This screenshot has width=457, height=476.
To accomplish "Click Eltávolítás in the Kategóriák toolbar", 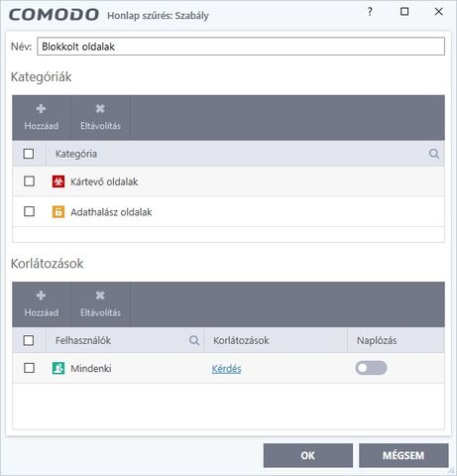I will 100,118.
